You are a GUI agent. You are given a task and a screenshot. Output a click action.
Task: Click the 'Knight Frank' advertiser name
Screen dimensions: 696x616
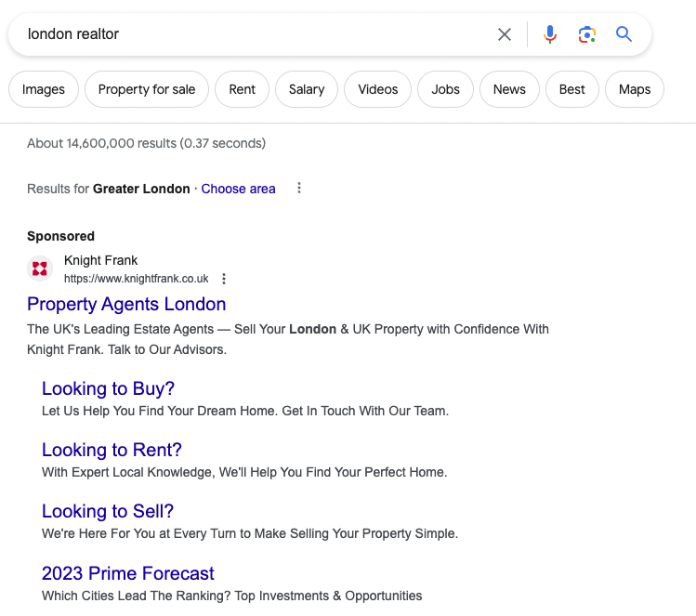(100, 260)
